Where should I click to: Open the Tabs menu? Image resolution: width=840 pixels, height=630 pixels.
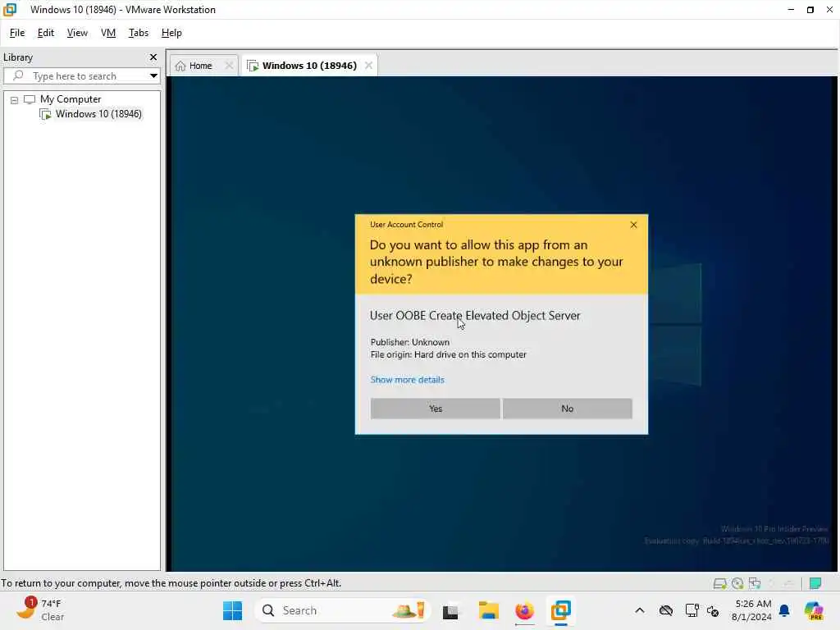(138, 33)
